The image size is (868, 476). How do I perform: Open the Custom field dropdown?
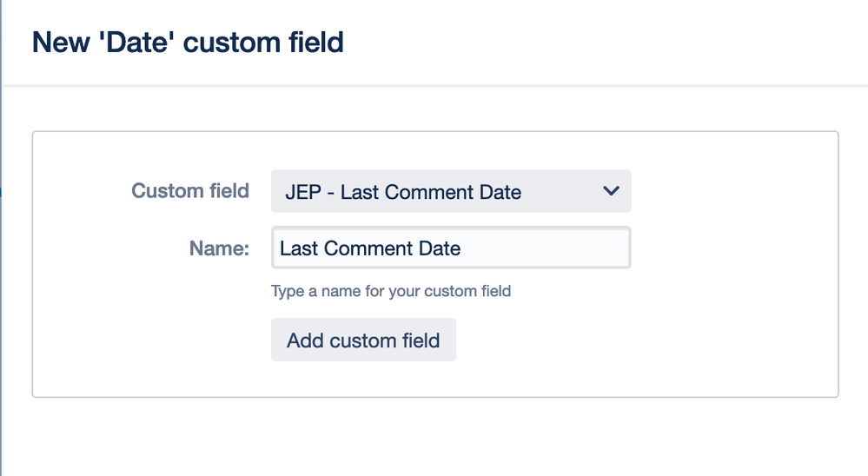point(450,191)
